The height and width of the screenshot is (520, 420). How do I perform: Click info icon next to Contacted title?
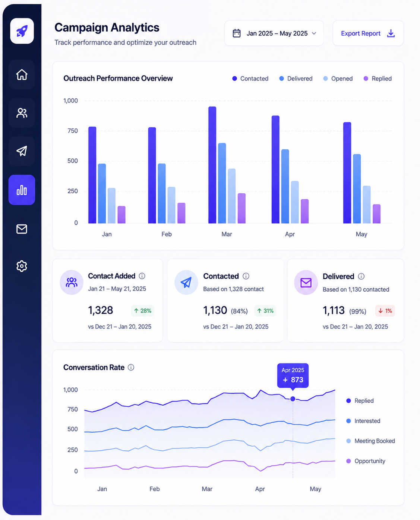click(246, 276)
